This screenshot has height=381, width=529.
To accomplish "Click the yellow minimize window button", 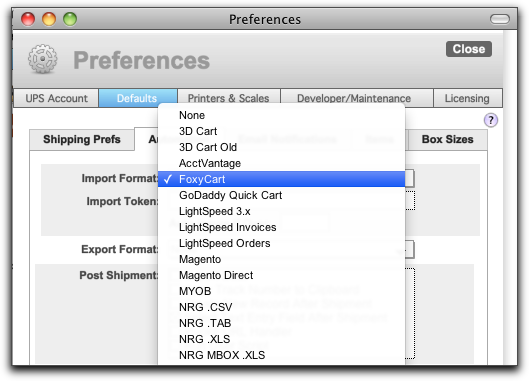I will (49, 19).
